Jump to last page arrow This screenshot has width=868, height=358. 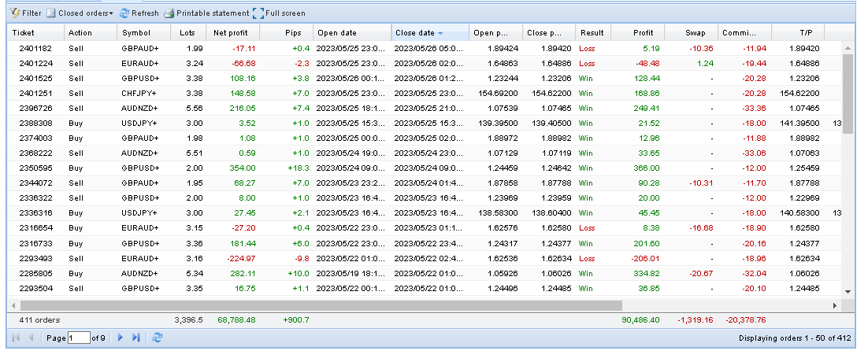(135, 338)
